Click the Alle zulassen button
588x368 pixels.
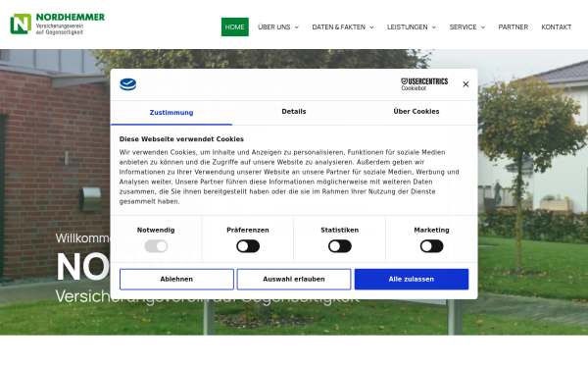[412, 279]
